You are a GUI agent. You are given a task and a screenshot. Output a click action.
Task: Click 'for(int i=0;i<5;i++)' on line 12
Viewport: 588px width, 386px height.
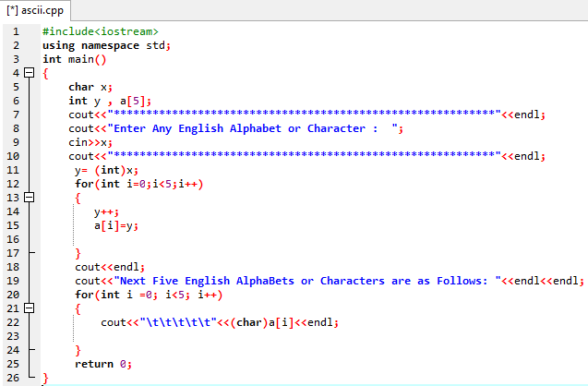138,184
